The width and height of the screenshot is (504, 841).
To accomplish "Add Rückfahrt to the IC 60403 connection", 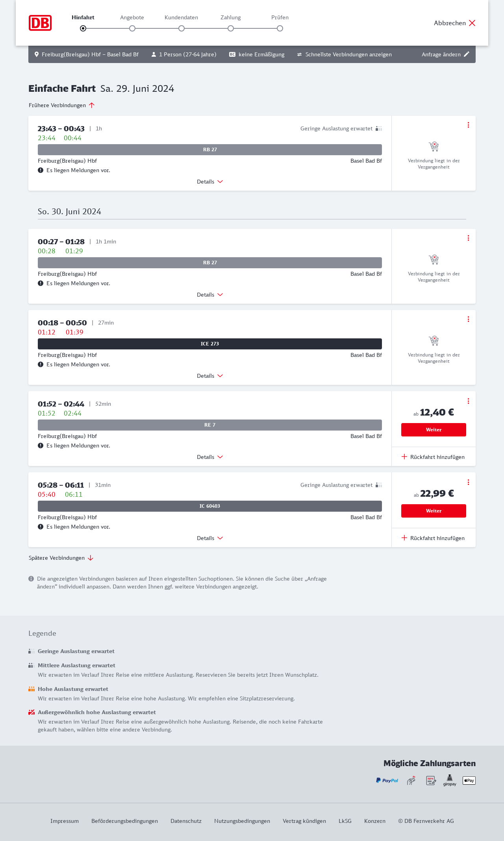I will (434, 538).
